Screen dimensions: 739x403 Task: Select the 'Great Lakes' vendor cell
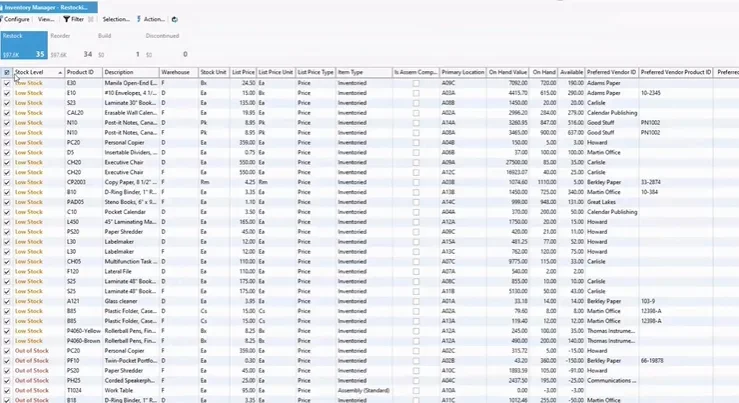612,202
